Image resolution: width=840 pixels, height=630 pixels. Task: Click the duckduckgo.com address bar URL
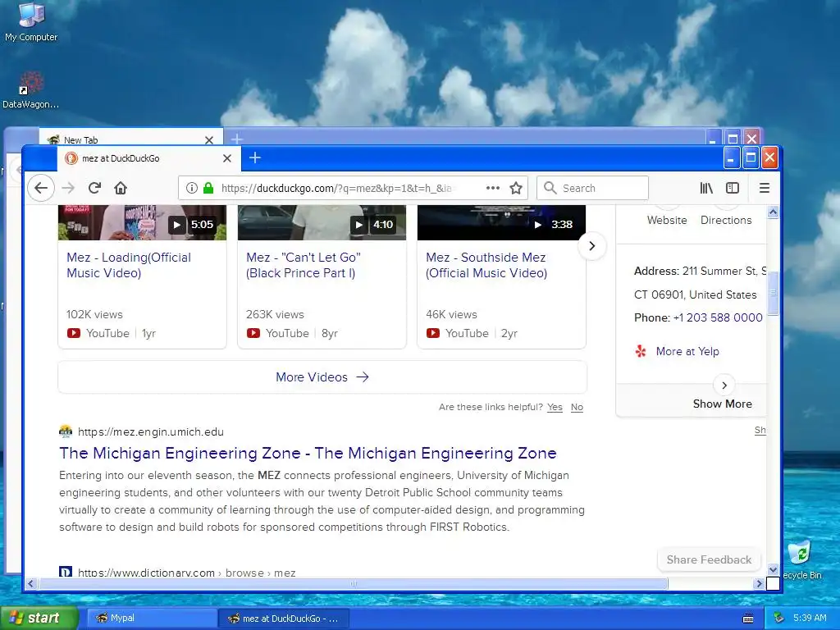[x=336, y=188]
